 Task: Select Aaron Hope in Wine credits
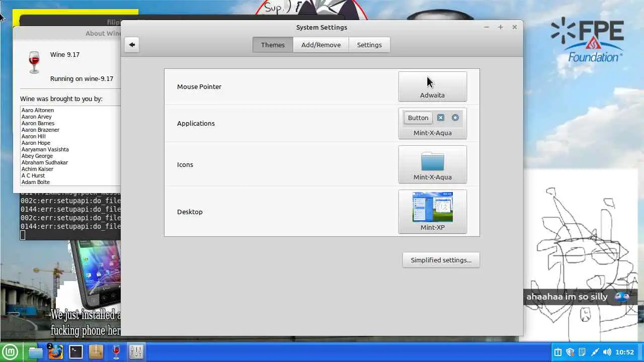[x=36, y=143]
